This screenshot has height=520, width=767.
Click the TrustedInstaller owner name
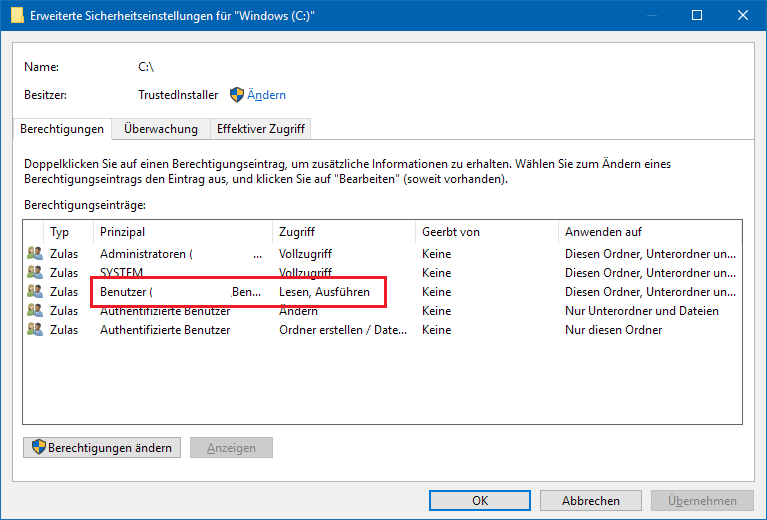pyautogui.click(x=178, y=94)
